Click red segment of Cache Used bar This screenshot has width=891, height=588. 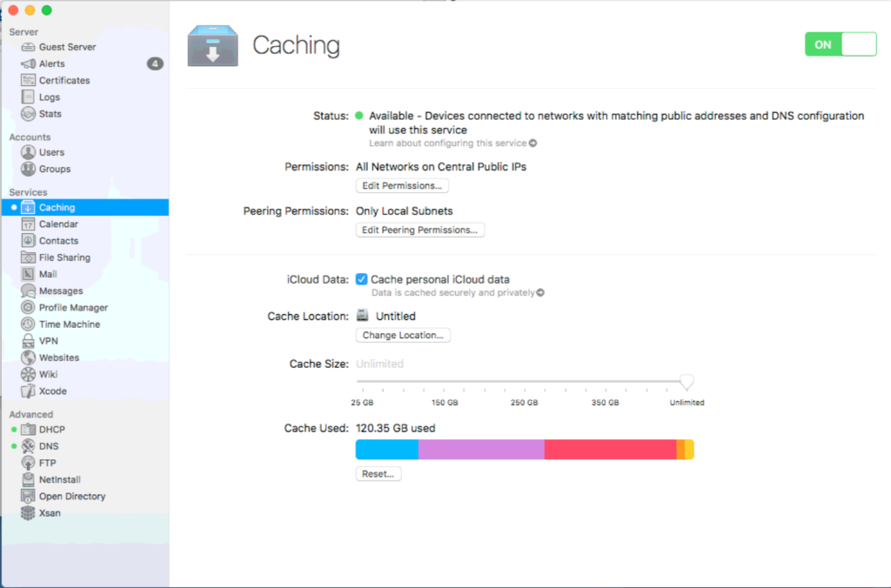click(x=610, y=450)
